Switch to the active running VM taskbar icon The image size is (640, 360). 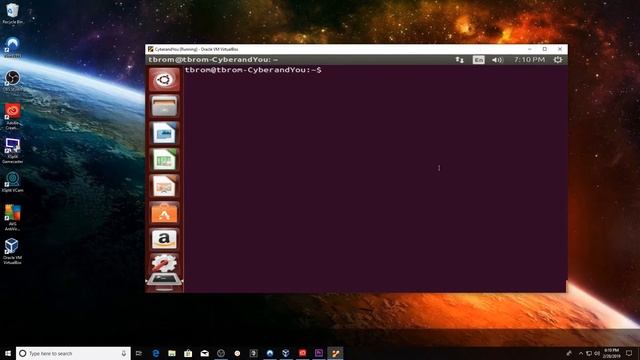pyautogui.click(x=335, y=353)
